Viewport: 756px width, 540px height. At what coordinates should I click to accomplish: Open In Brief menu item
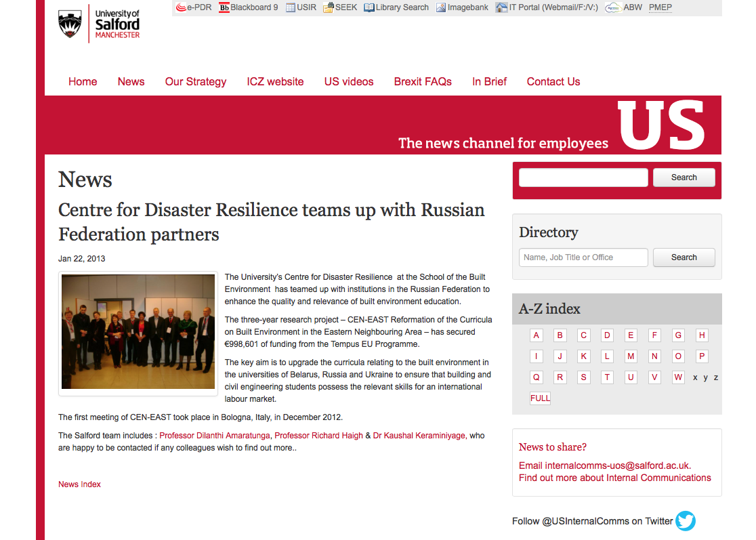click(489, 82)
